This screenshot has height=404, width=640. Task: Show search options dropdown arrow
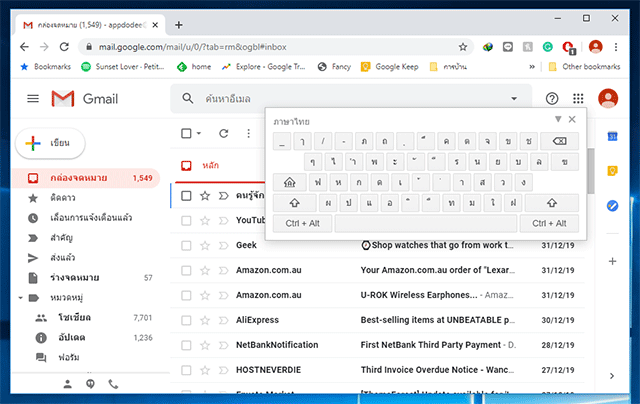[514, 98]
